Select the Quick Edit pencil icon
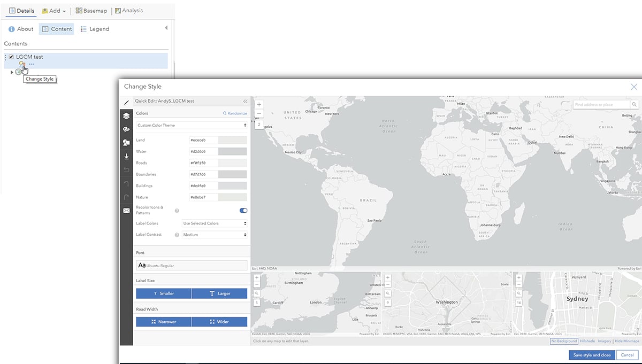The image size is (642, 364). coord(126,102)
